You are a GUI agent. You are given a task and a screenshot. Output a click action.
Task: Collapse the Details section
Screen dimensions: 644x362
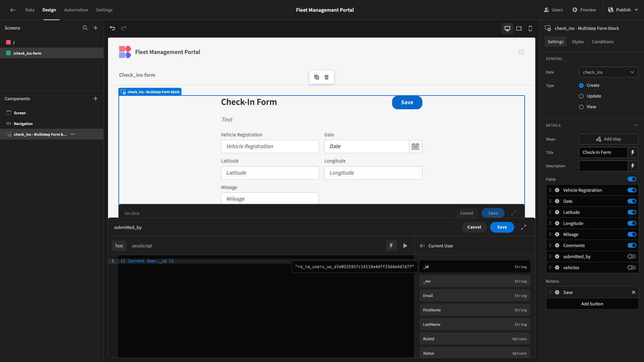point(636,125)
